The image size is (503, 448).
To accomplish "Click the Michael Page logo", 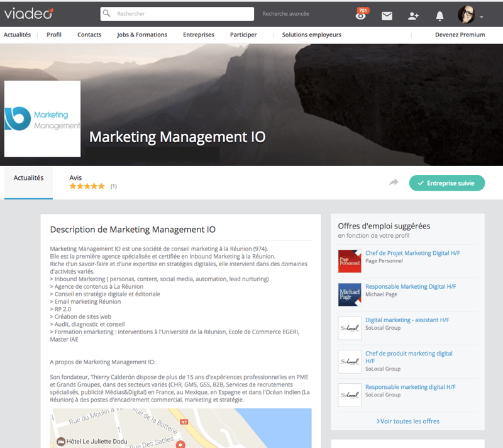I will point(350,294).
